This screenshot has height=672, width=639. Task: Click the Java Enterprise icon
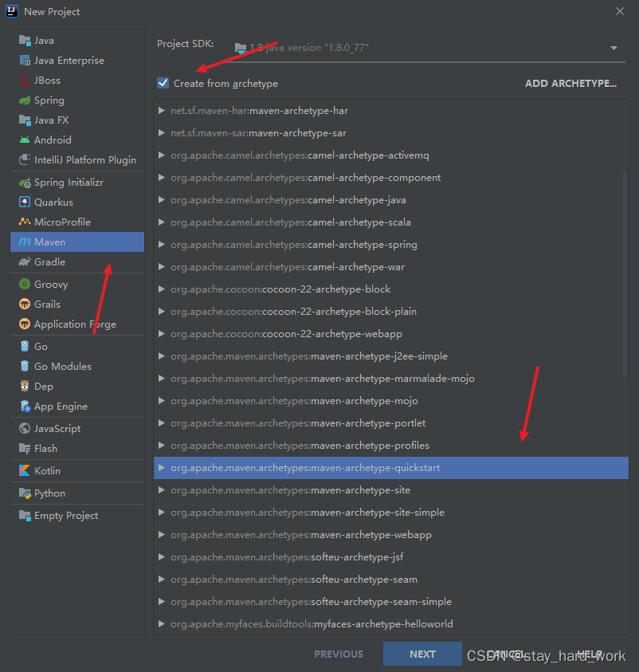point(25,61)
